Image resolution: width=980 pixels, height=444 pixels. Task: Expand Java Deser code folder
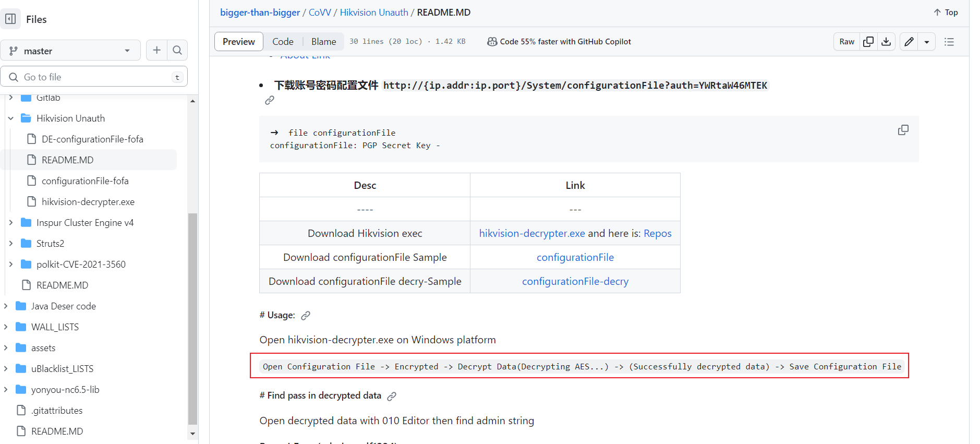[x=6, y=306]
